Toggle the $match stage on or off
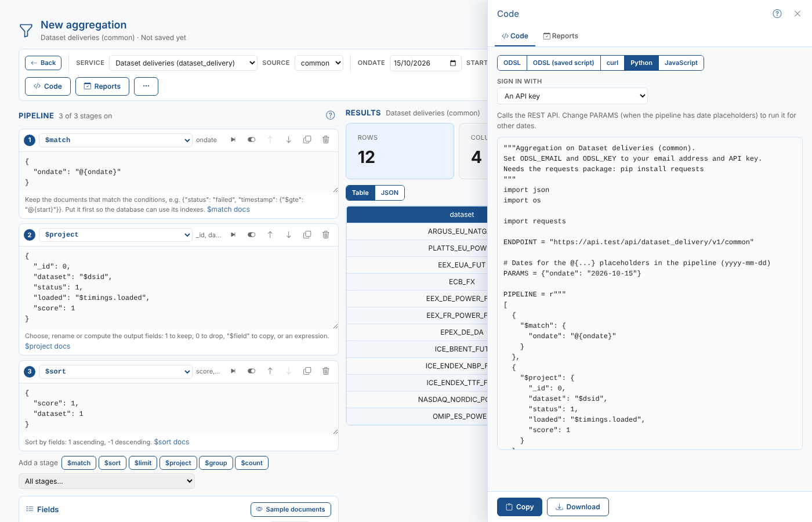This screenshot has height=522, width=812. pyautogui.click(x=252, y=140)
